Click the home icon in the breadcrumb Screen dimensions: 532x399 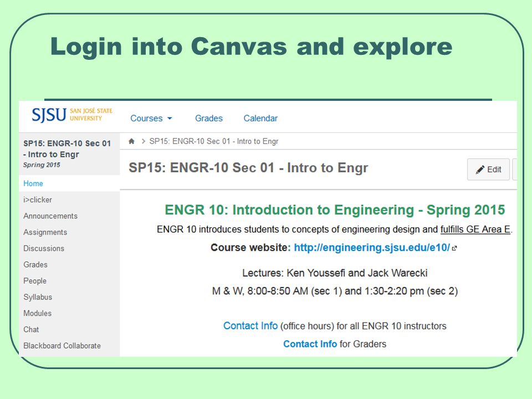[132, 141]
